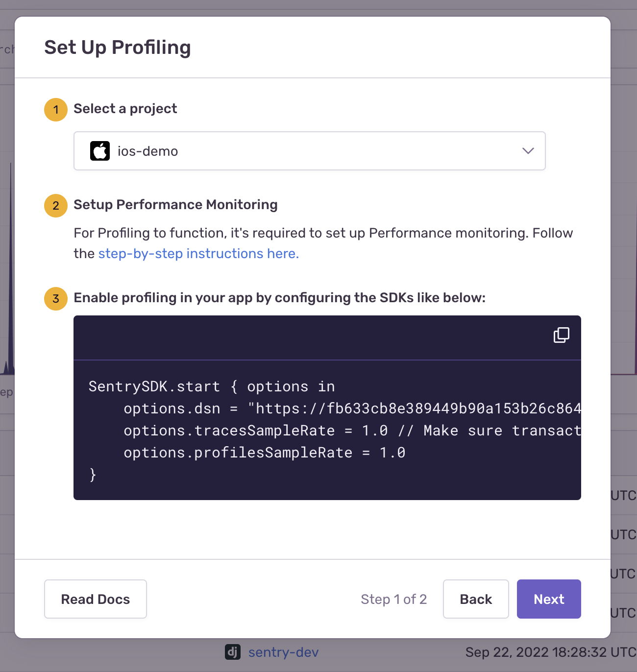This screenshot has width=637, height=672.
Task: Click the SentrySDK.start line of code
Action: pos(212,386)
